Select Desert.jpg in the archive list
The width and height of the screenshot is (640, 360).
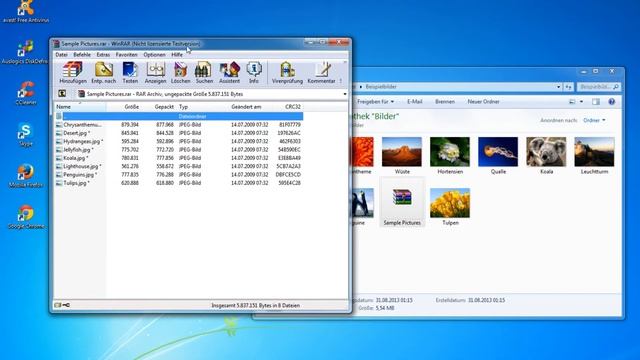pos(179,133)
